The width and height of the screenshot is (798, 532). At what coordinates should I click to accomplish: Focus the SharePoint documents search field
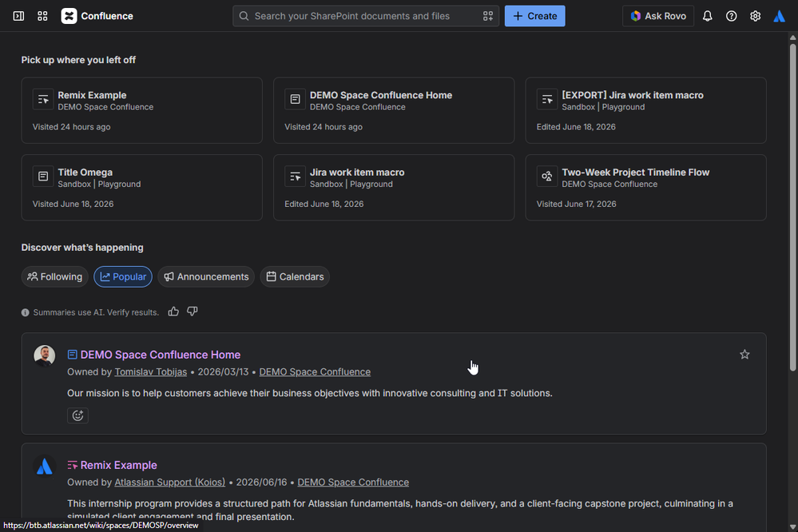coord(366,16)
